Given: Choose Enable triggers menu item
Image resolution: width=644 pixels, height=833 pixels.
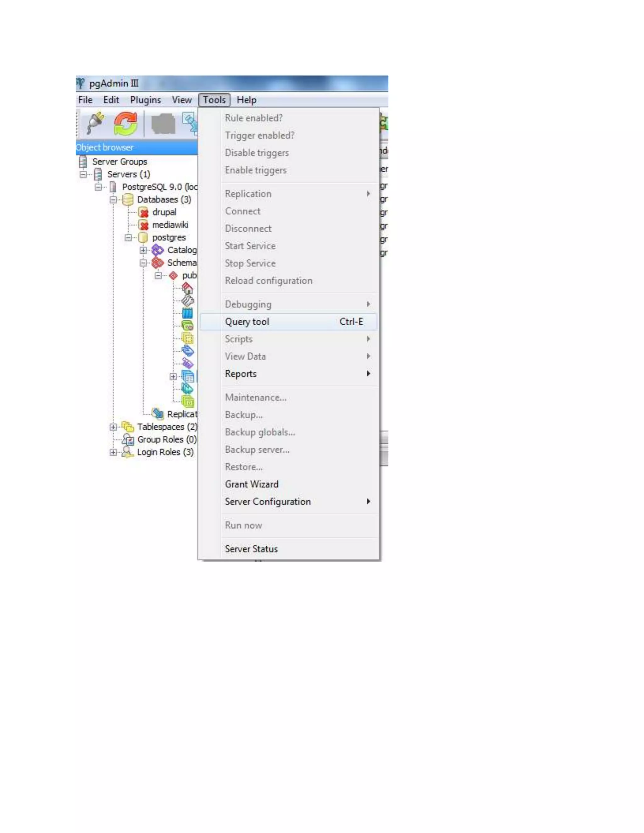Looking at the screenshot, I should tap(288, 170).
